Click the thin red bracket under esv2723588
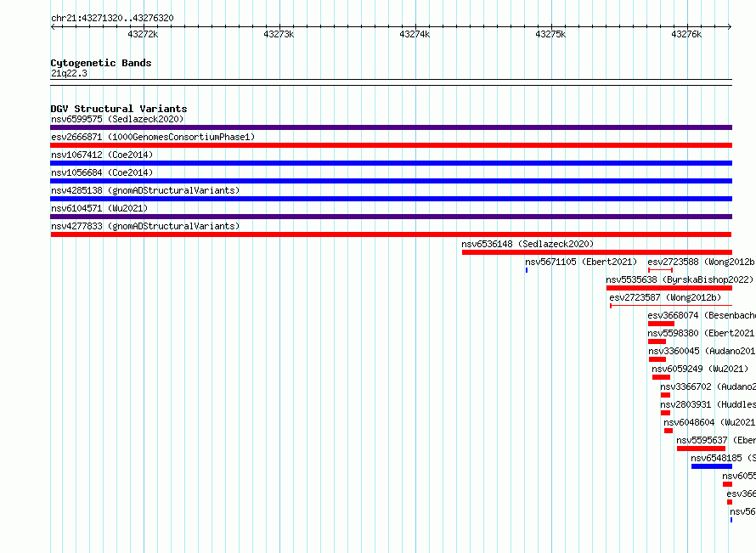The image size is (756, 553). click(661, 270)
